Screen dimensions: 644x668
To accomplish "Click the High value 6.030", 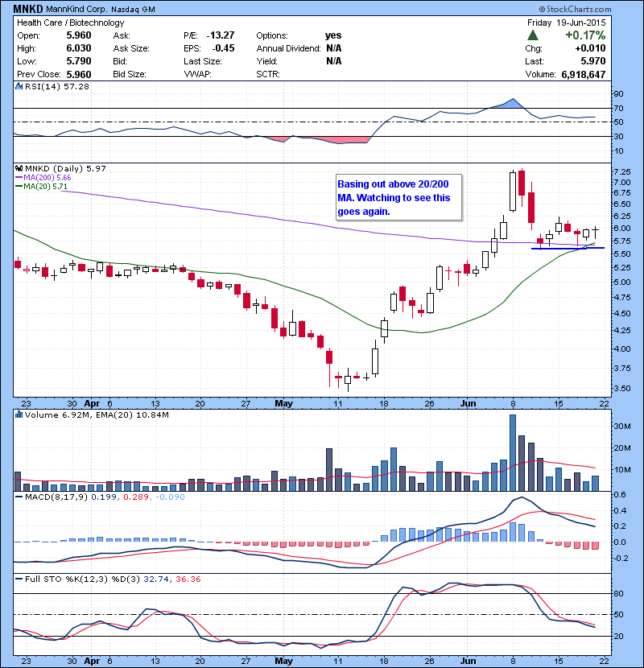I will (79, 48).
